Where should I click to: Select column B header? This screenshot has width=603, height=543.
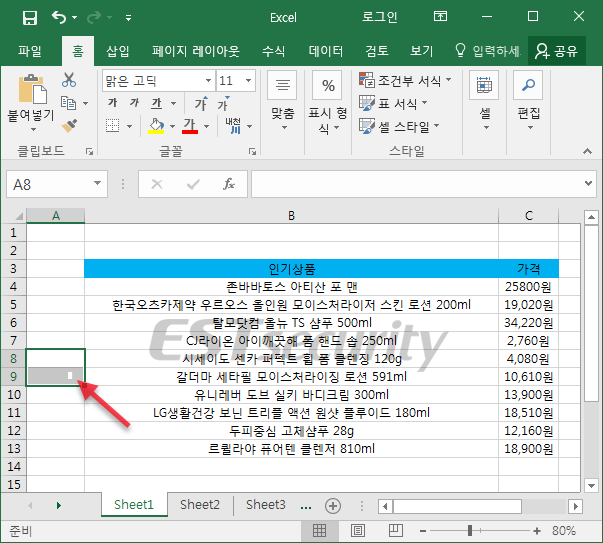point(292,216)
